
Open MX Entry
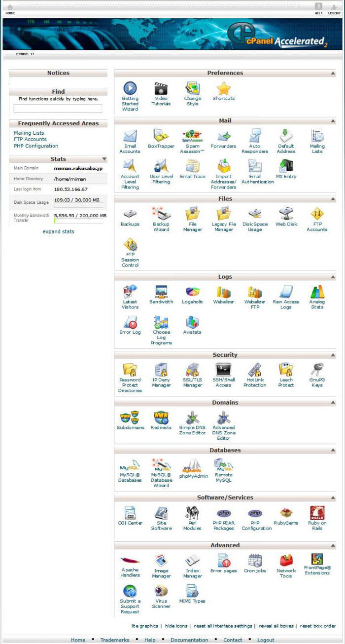pyautogui.click(x=286, y=166)
